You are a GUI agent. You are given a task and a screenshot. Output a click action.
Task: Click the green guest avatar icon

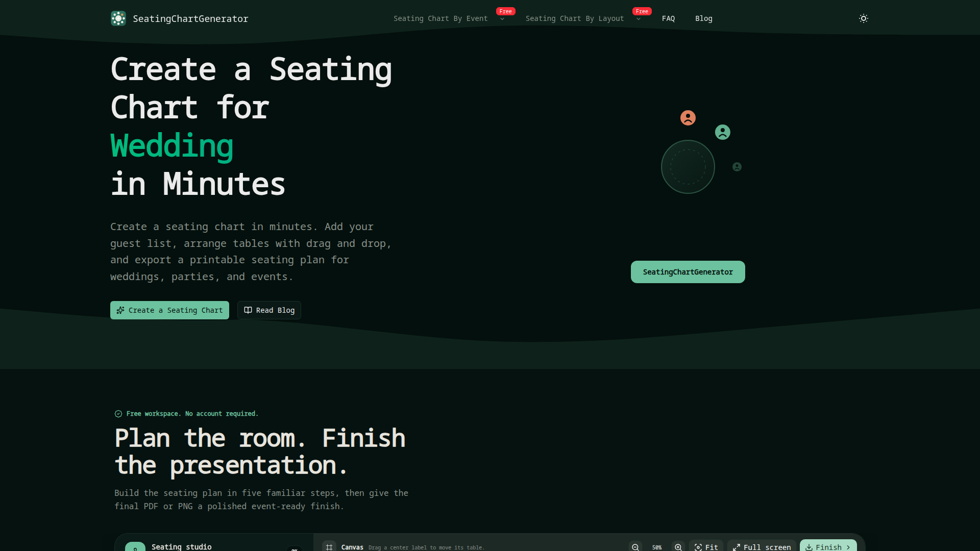tap(723, 132)
